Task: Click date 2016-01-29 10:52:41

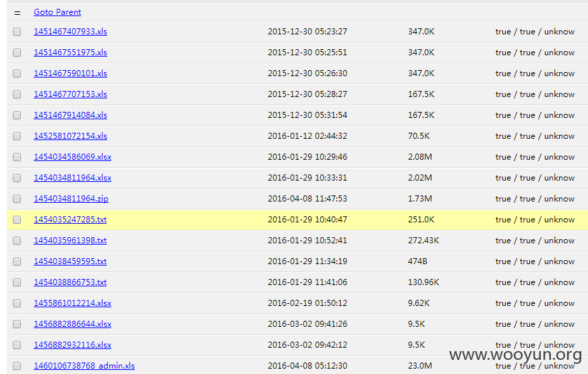Action: 307,241
